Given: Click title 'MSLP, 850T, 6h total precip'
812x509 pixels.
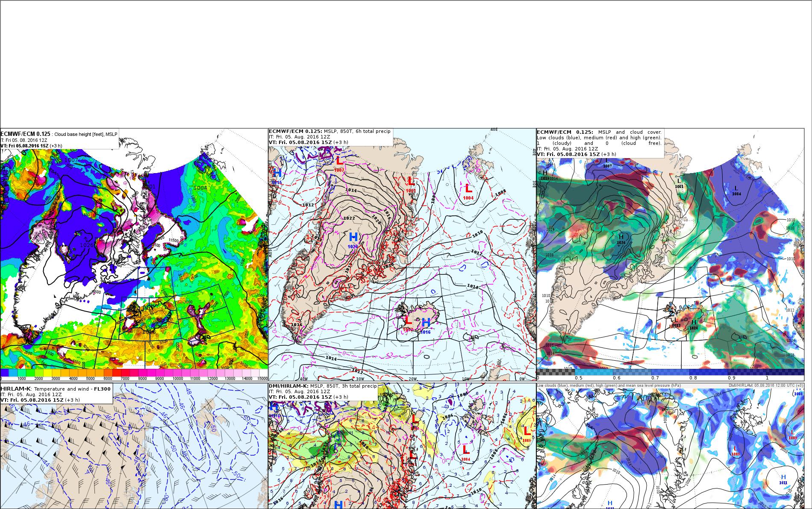Looking at the screenshot, I should pyautogui.click(x=357, y=131).
